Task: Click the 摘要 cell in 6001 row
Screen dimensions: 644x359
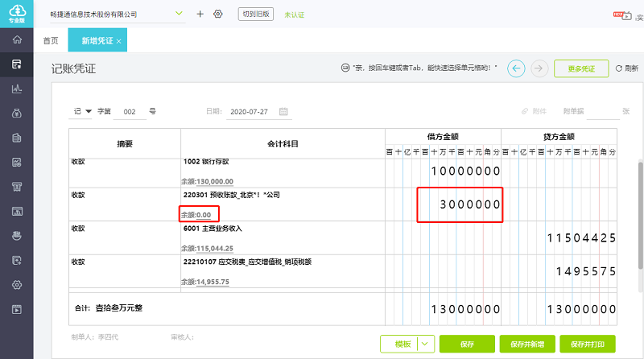Action: tap(125, 238)
